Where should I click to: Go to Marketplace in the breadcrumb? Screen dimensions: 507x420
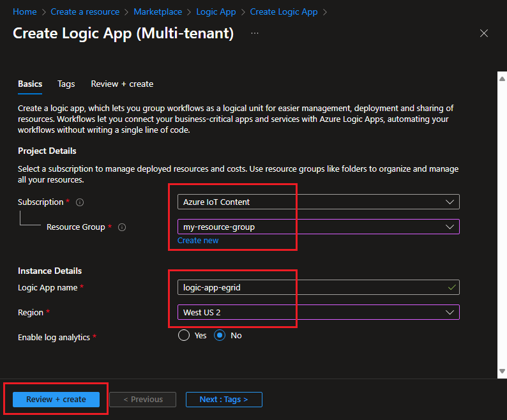(158, 11)
